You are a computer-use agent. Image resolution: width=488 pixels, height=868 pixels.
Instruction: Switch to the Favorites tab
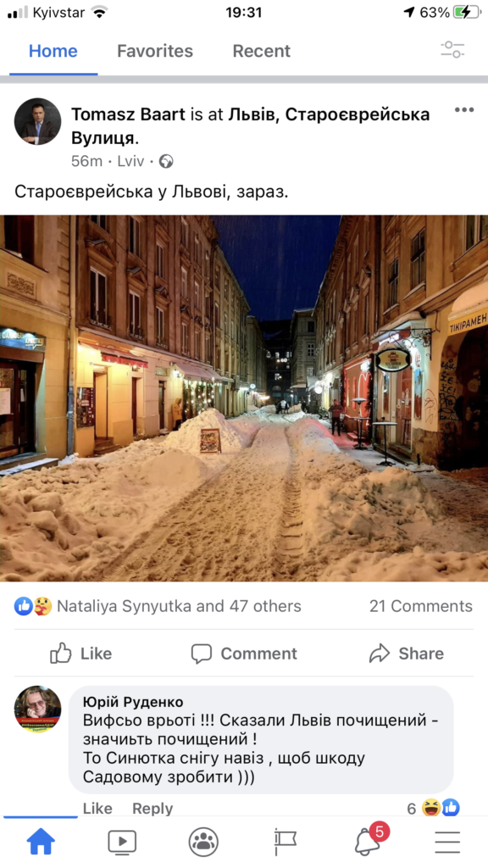click(x=155, y=51)
